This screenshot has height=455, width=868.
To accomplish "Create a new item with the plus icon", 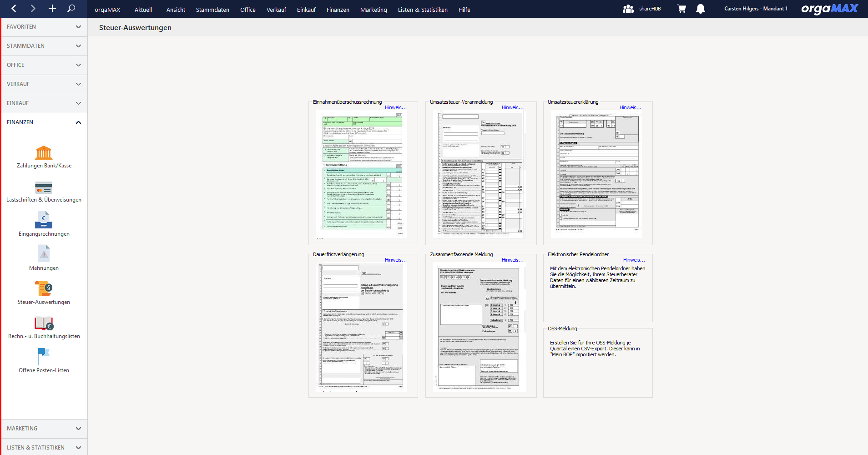I will coord(52,8).
